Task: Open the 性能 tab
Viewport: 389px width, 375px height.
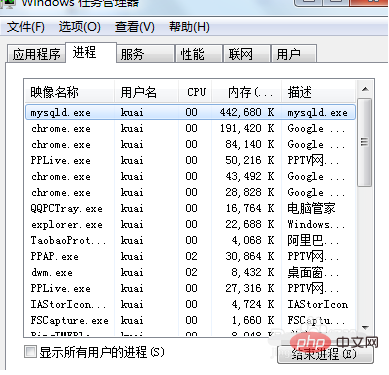Action: point(199,54)
